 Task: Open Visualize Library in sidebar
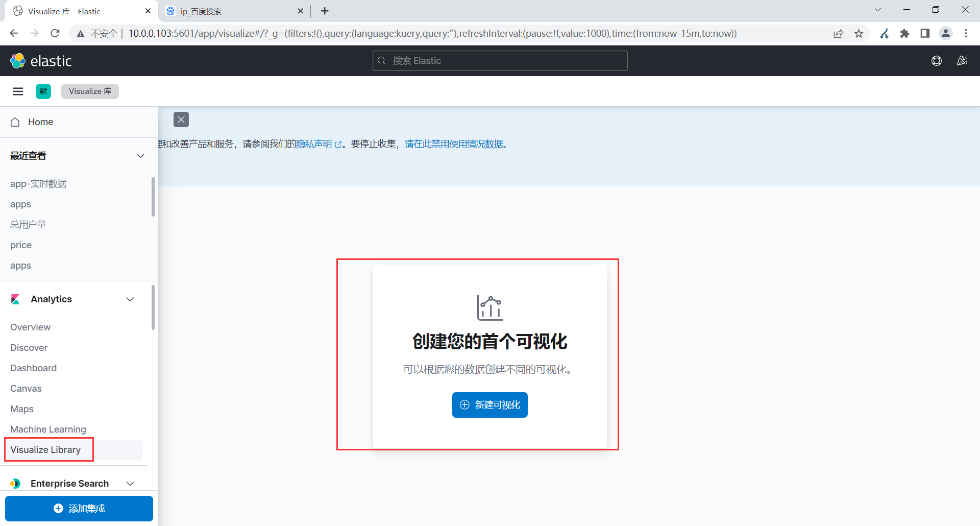coord(45,450)
